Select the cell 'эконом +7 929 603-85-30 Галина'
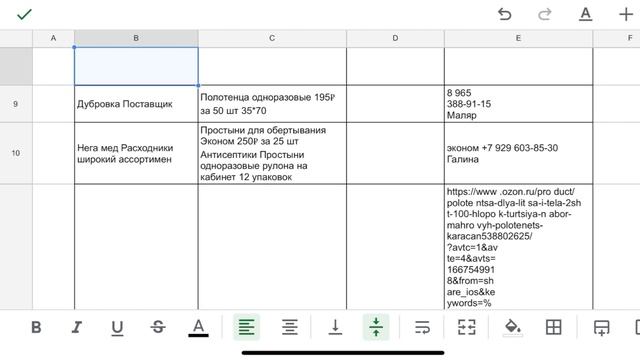 click(518, 153)
